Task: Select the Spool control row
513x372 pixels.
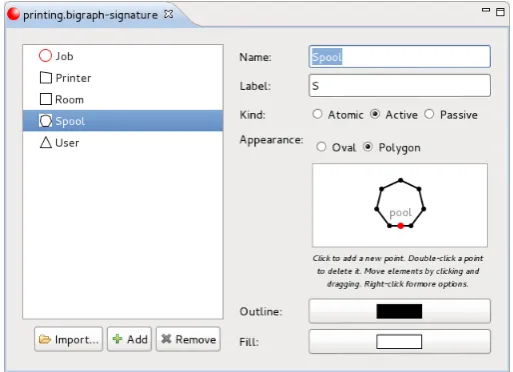Action: [x=123, y=121]
